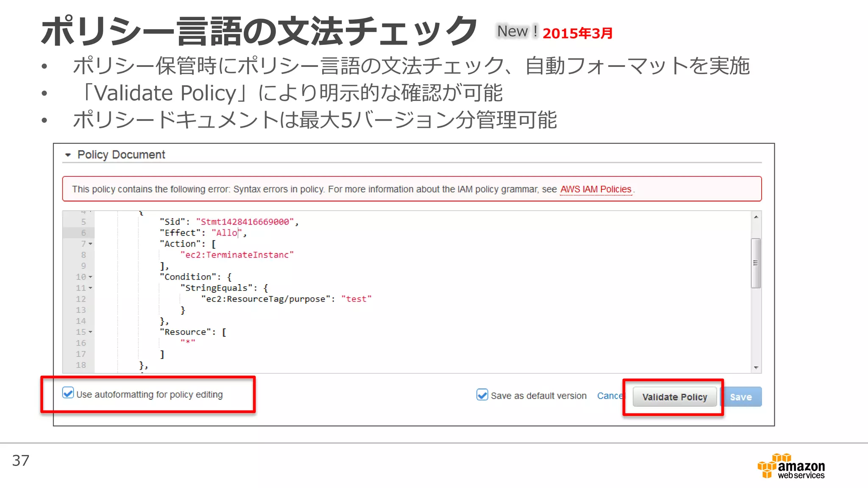Click the "test" tag value
The width and height of the screenshot is (868, 488).
coord(356,299)
